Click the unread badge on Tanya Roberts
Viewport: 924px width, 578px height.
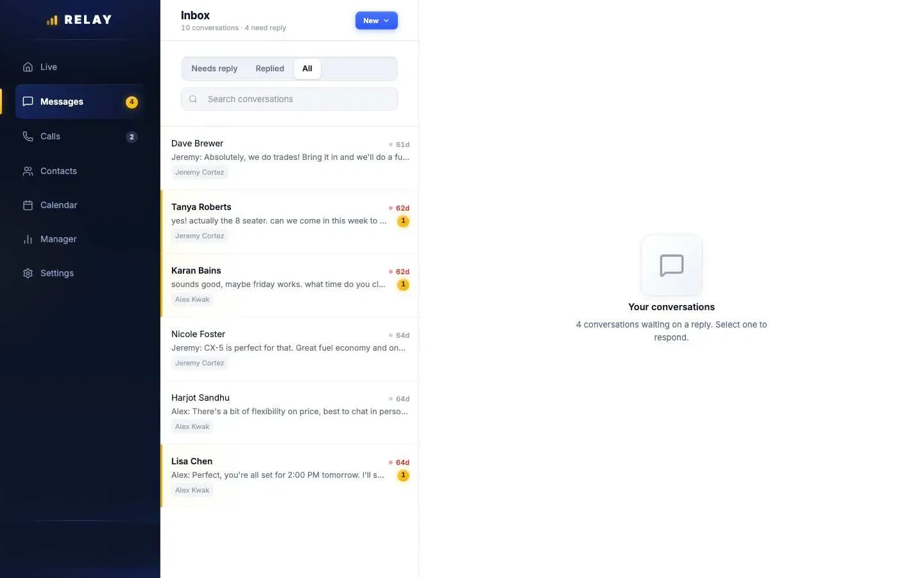(403, 221)
